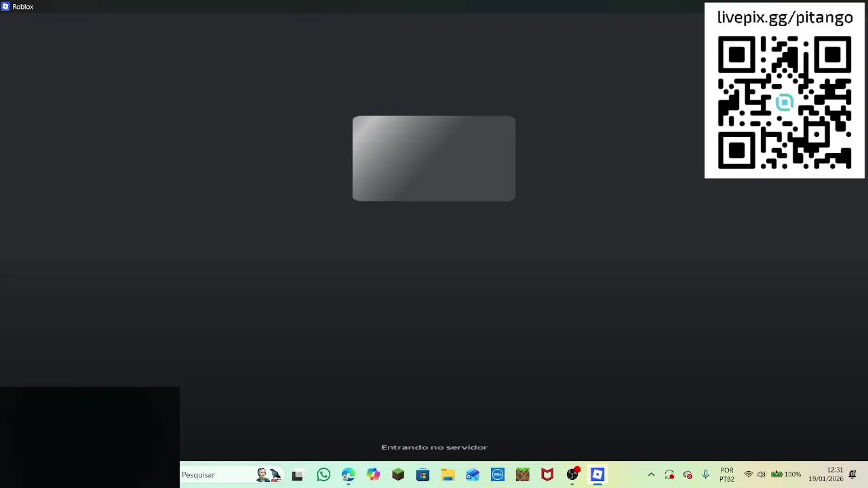Expand hidden system tray icons
The width and height of the screenshot is (868, 488).
pyautogui.click(x=651, y=475)
